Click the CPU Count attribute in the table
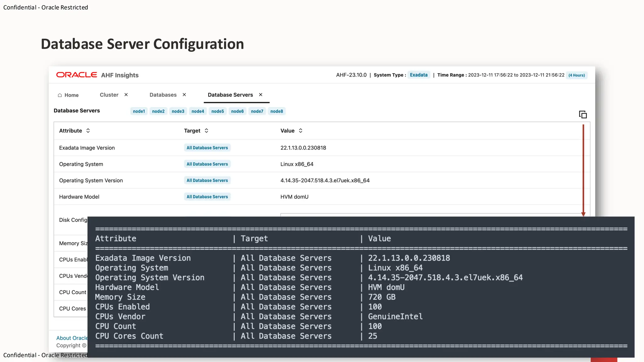The width and height of the screenshot is (644, 362). click(x=73, y=292)
